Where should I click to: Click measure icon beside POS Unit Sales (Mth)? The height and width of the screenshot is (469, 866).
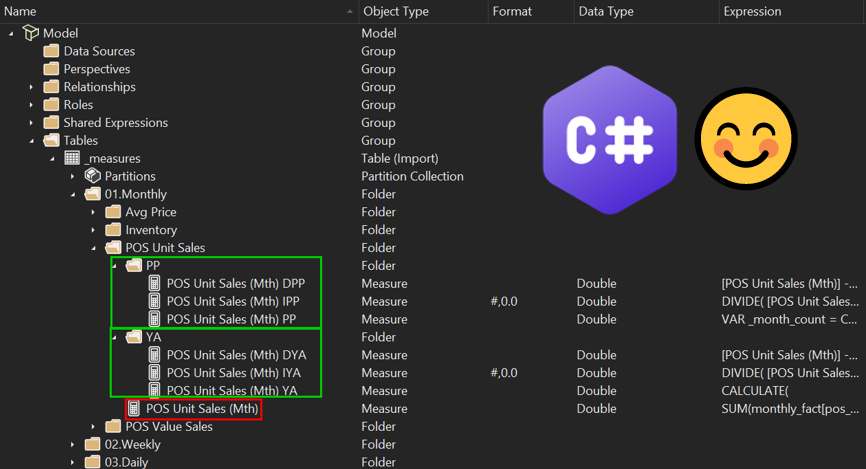click(x=134, y=409)
